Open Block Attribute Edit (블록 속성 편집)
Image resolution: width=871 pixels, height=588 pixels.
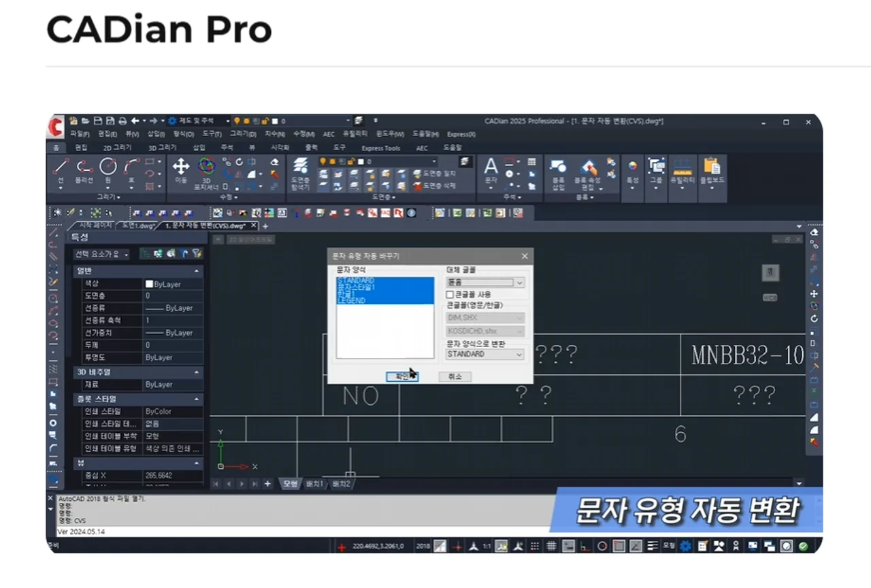pyautogui.click(x=587, y=174)
